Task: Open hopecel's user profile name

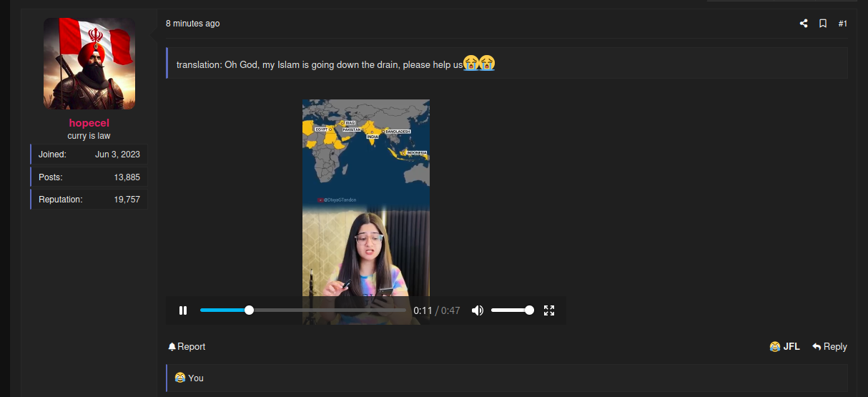Action: point(89,123)
